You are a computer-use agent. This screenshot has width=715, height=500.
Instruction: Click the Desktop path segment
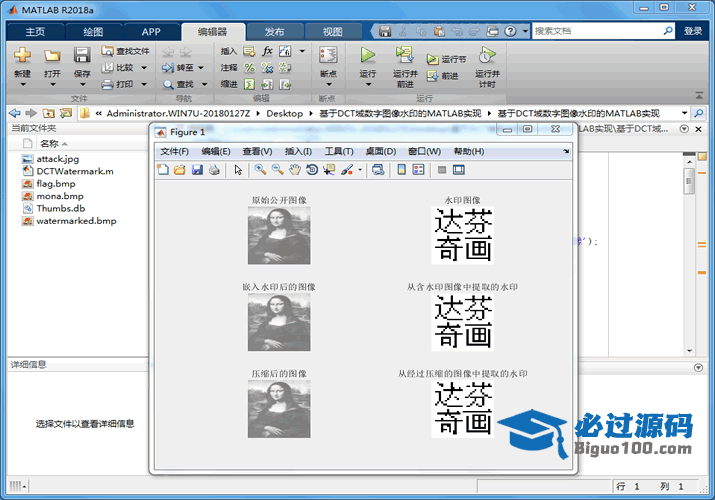[285, 113]
